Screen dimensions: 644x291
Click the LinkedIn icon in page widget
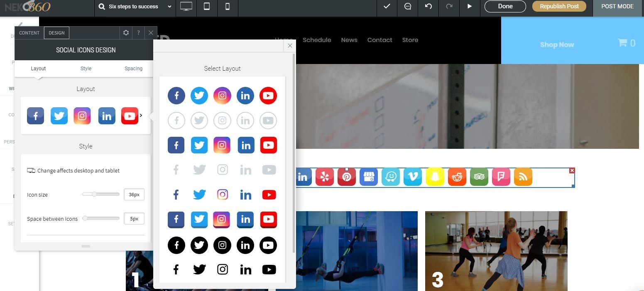tap(303, 177)
